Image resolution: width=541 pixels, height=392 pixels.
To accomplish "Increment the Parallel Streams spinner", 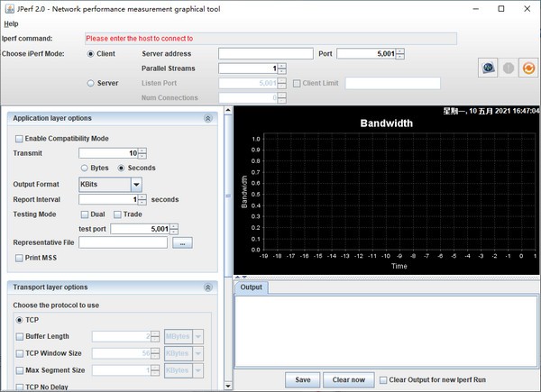I will pyautogui.click(x=282, y=65).
